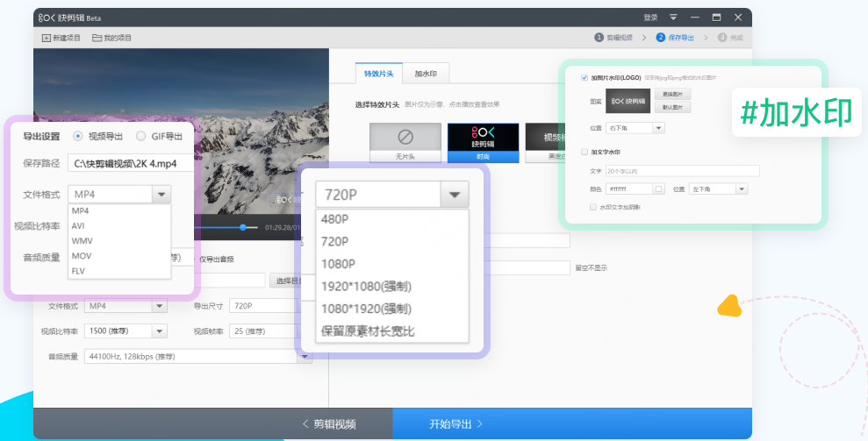Collapse the enlarged 文件格式 MP4 dropdown arrow

(x=161, y=195)
